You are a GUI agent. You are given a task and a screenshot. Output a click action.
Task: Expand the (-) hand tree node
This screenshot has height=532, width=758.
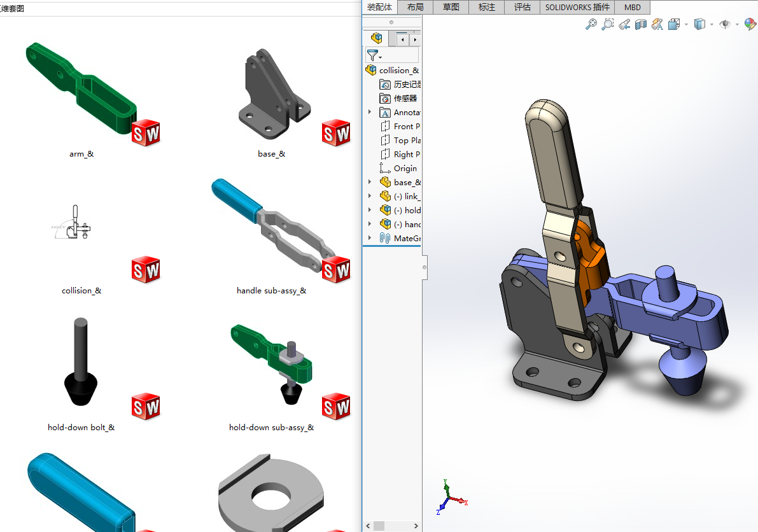pos(370,224)
